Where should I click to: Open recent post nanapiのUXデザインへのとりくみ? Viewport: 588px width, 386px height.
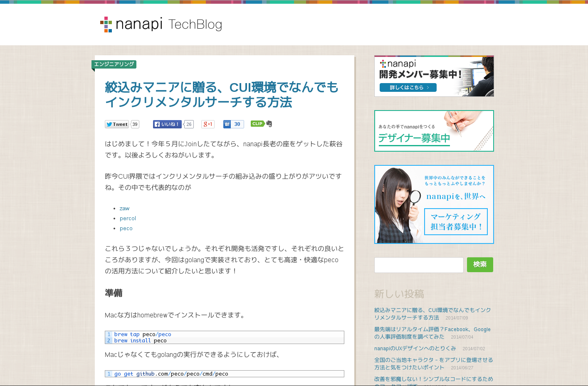[415, 348]
